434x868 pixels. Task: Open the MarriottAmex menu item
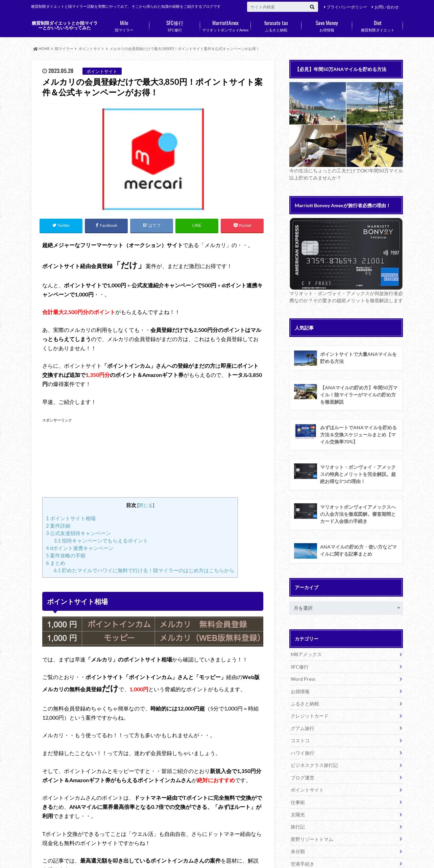pos(225,26)
